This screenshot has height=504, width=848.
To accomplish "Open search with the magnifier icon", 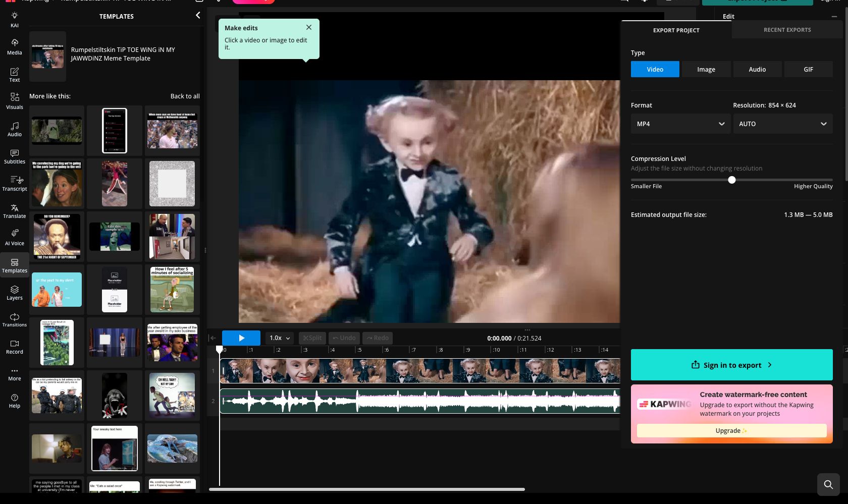I will (x=828, y=484).
